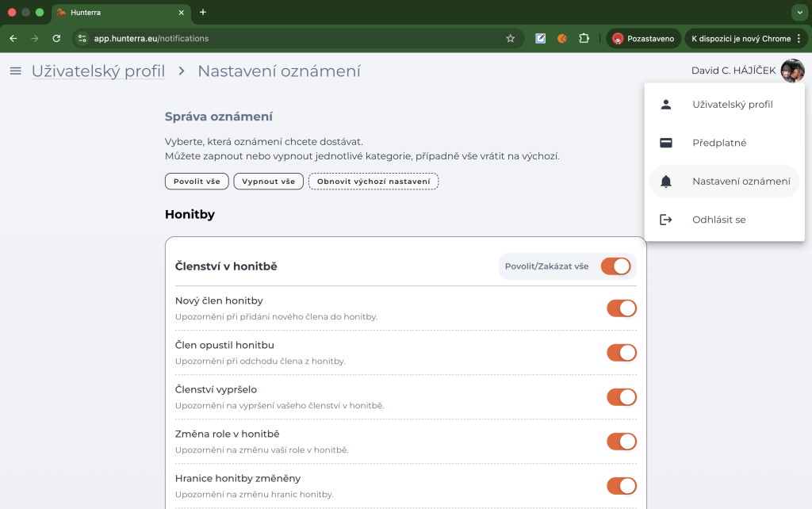
Task: Open the Chrome extensions puzzle icon
Action: click(x=584, y=38)
